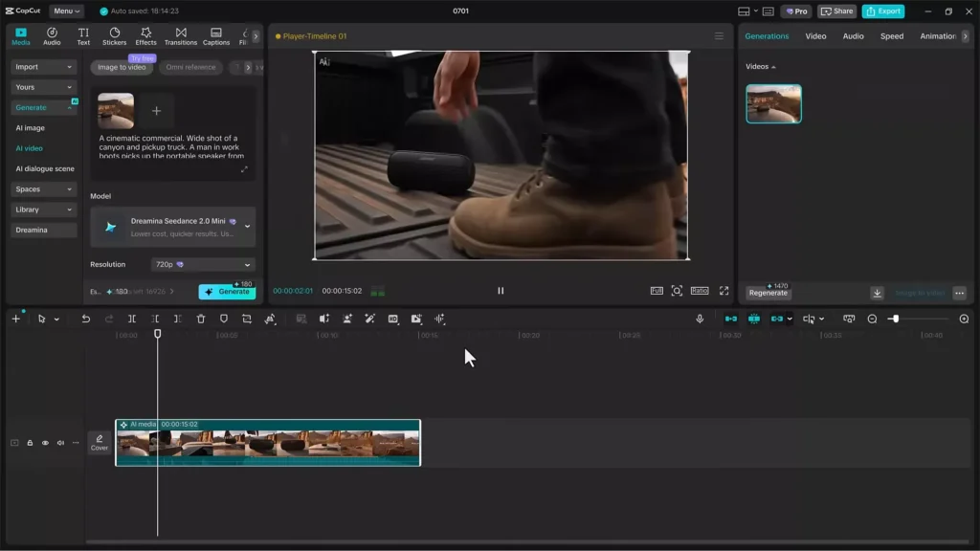Image resolution: width=980 pixels, height=551 pixels.
Task: Open the player panel hamburger menu
Action: pyautogui.click(x=719, y=36)
